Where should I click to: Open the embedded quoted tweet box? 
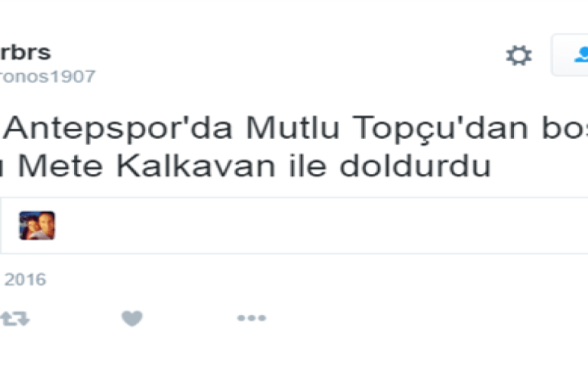tap(294, 226)
